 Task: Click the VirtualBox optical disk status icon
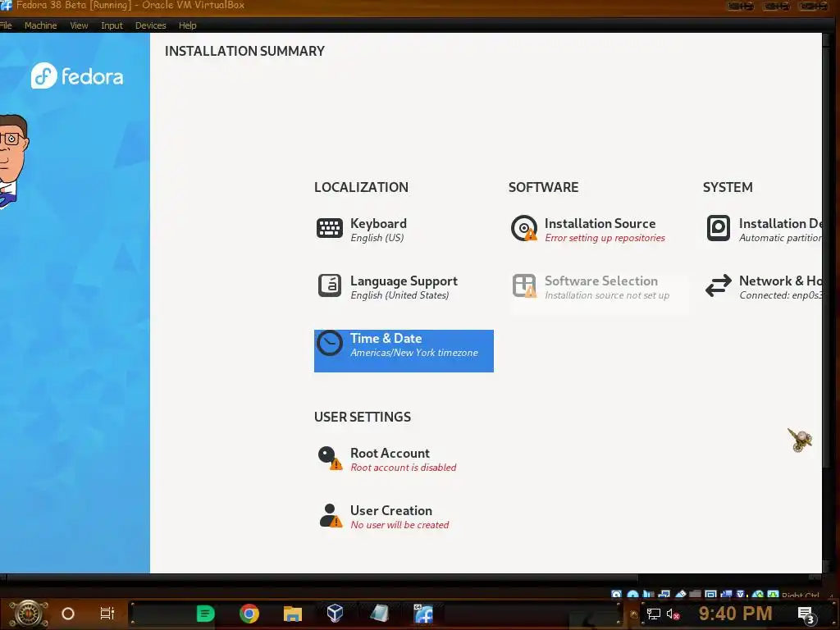click(633, 594)
